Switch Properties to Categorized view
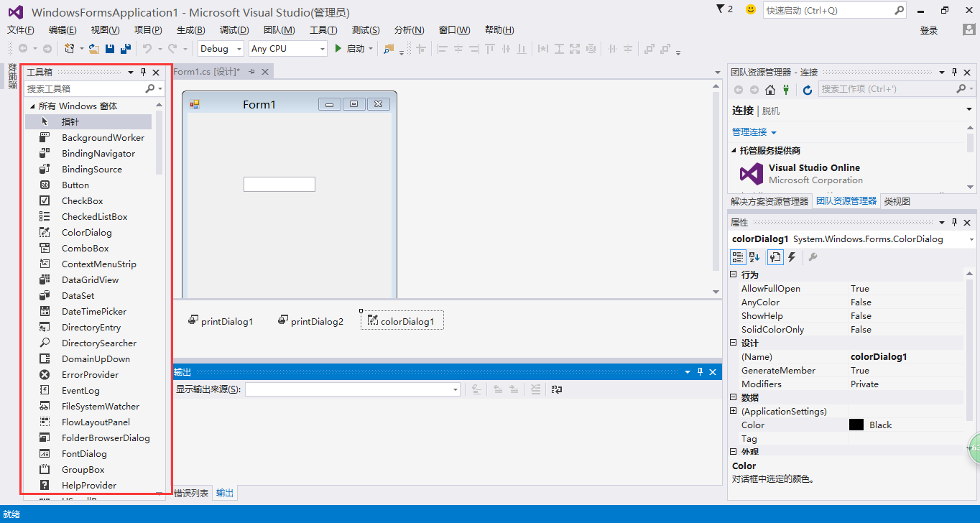 point(738,257)
